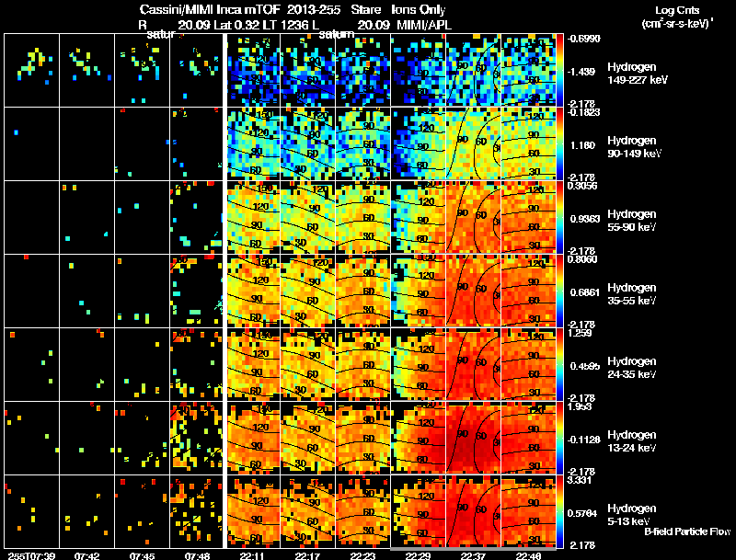Select the 90-149 keV panel at 22:17
Screen dimensions: 736x560
308,143
